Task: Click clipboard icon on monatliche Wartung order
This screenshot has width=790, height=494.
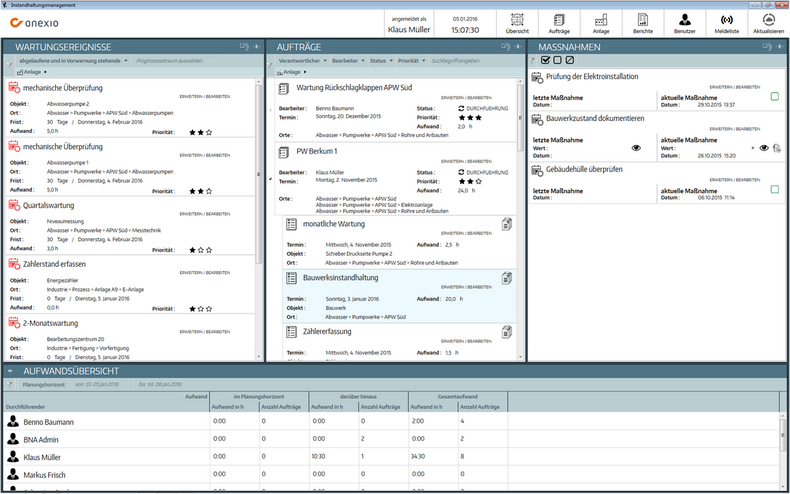Action: [507, 225]
